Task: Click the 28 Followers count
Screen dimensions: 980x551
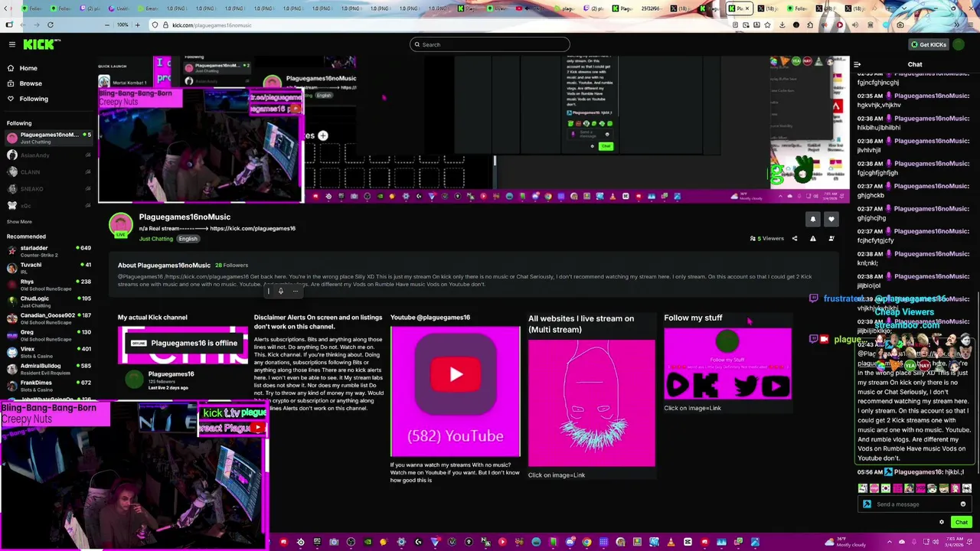Action: coord(231,266)
